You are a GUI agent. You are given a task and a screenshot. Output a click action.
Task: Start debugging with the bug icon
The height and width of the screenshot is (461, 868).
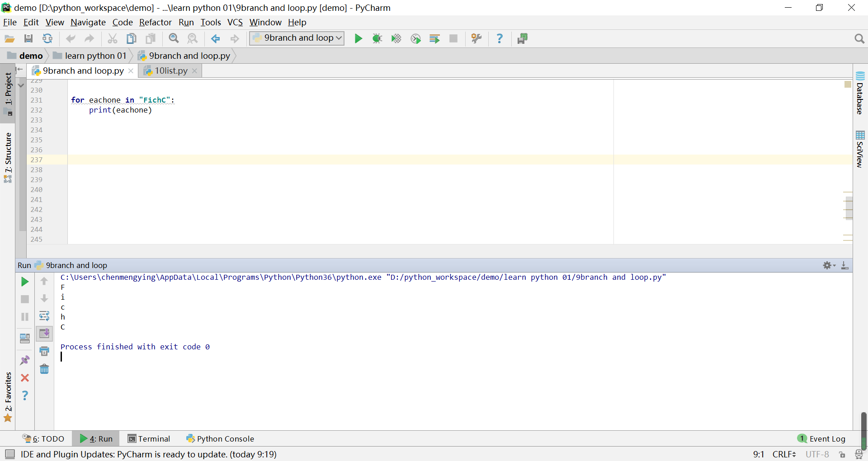pos(377,39)
